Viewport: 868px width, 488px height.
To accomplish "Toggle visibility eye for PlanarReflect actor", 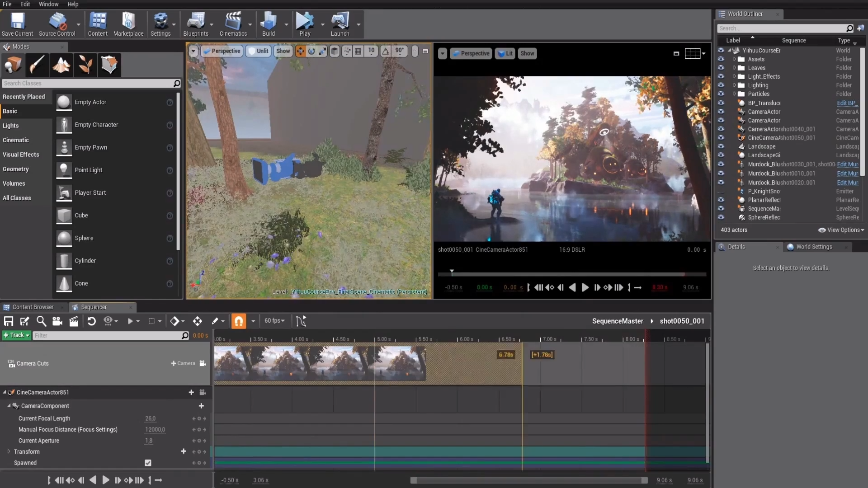I will (x=721, y=200).
